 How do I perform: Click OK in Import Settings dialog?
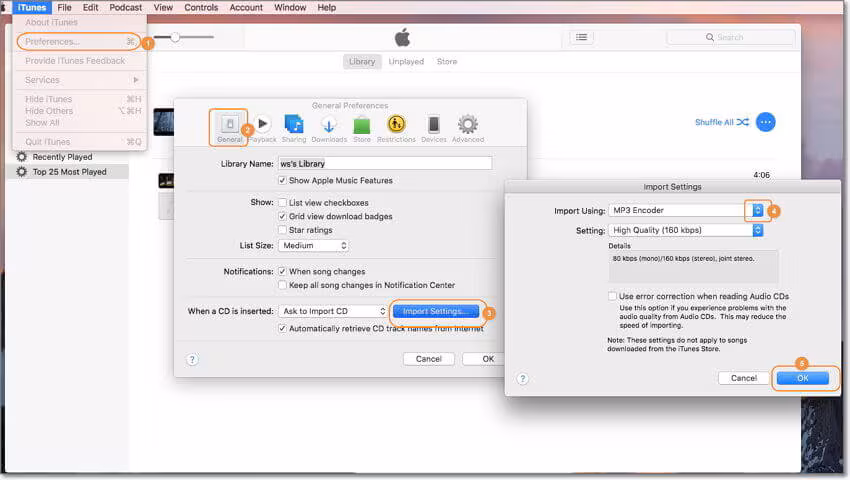tap(802, 378)
